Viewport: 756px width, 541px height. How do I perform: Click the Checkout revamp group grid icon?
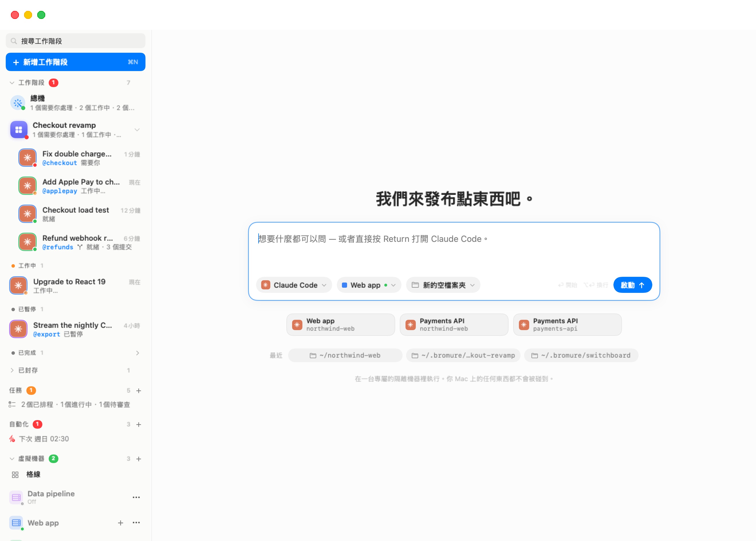(x=19, y=130)
